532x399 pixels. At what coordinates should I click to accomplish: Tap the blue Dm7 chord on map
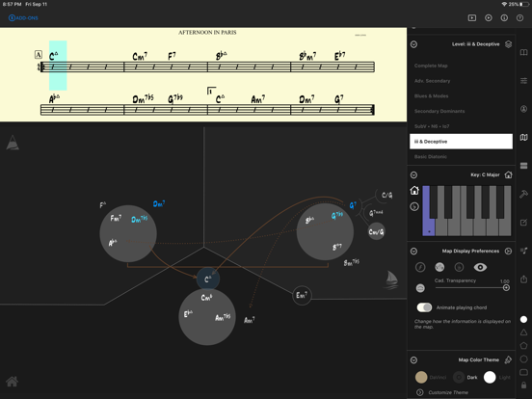(159, 204)
